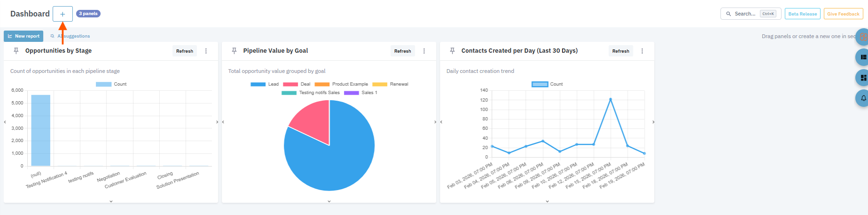This screenshot has width=868, height=215.
Task: Click the plus icon next to Dashboard
Action: click(x=63, y=14)
